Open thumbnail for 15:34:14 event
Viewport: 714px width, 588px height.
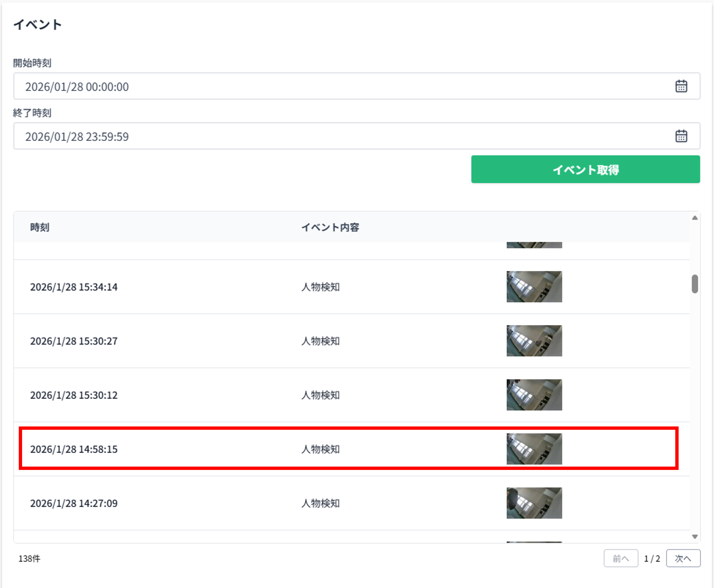pos(534,287)
